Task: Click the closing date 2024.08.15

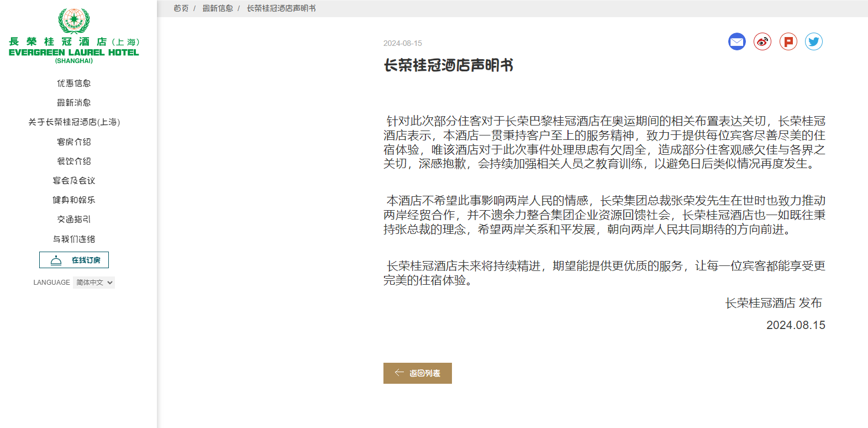Action: (796, 325)
